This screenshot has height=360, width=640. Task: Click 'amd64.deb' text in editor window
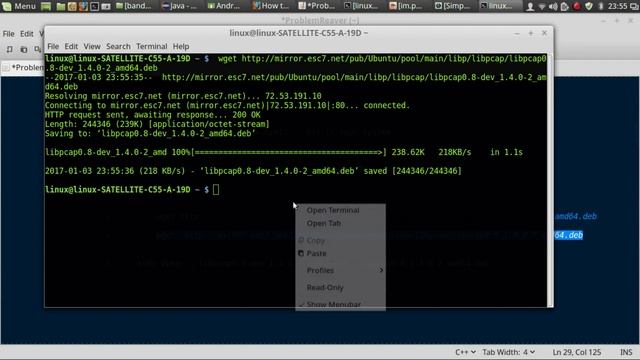(576, 216)
